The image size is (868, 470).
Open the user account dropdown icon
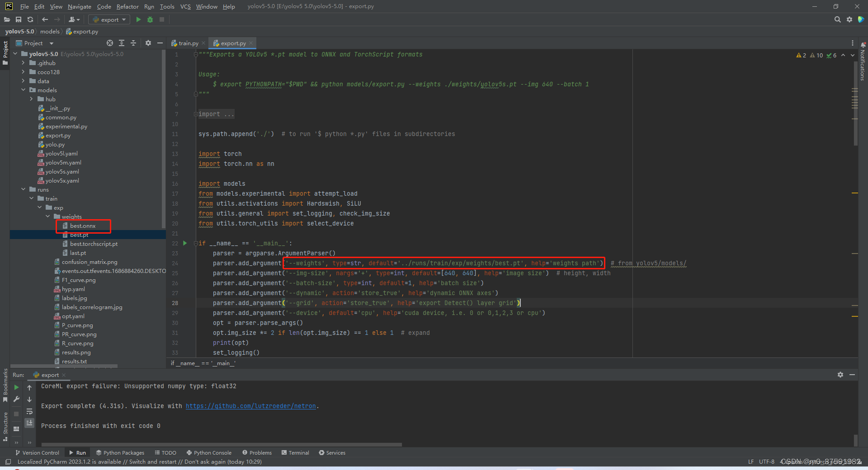pyautogui.click(x=74, y=19)
